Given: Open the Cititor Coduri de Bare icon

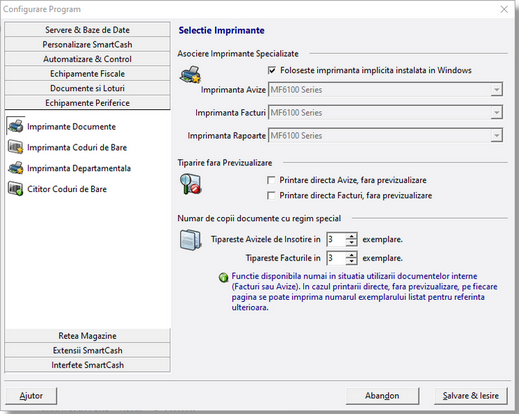Looking at the screenshot, I should pyautogui.click(x=15, y=189).
